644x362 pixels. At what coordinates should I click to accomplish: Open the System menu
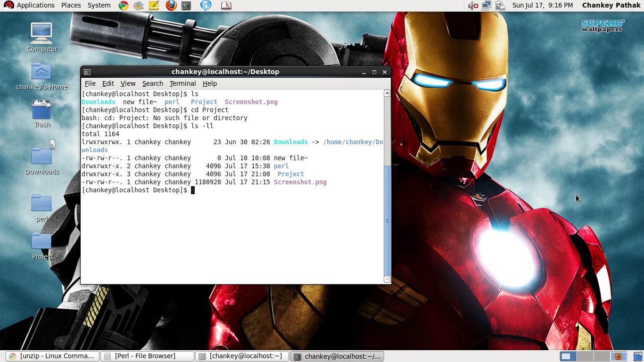[99, 5]
